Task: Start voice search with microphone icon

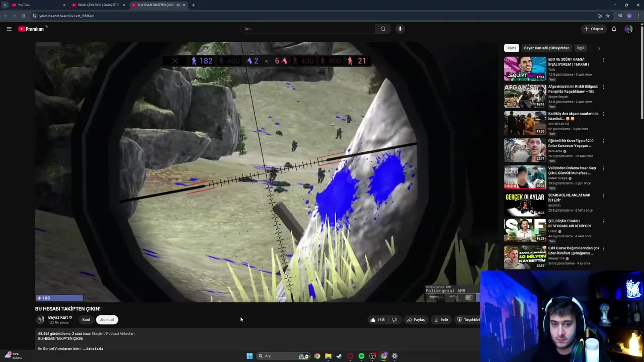Action: tap(400, 29)
